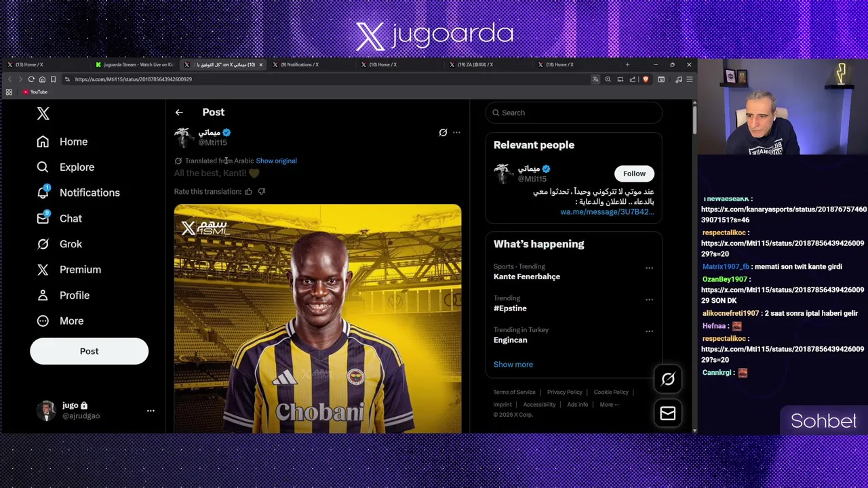
Task: Follow the relevant account @Mti115
Action: pos(634,174)
